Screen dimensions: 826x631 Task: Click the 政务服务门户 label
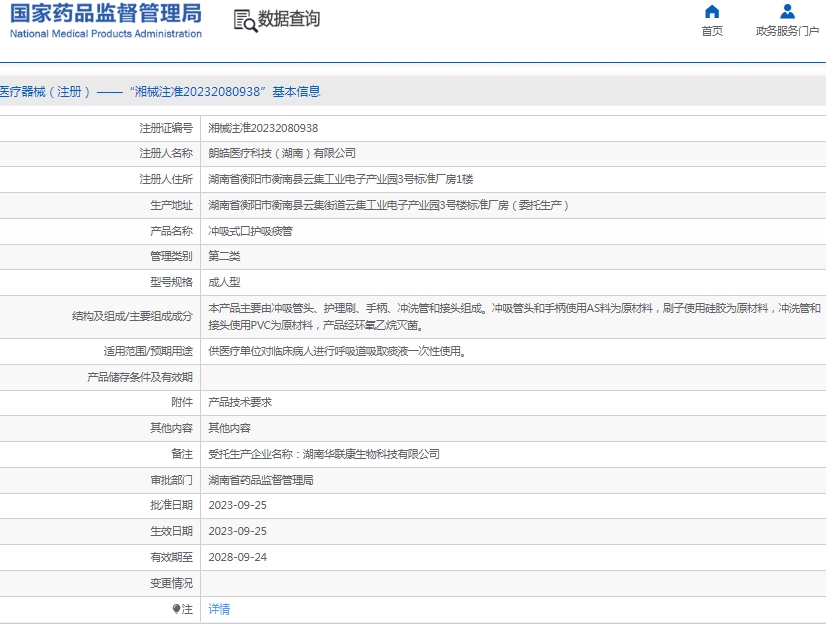[787, 31]
